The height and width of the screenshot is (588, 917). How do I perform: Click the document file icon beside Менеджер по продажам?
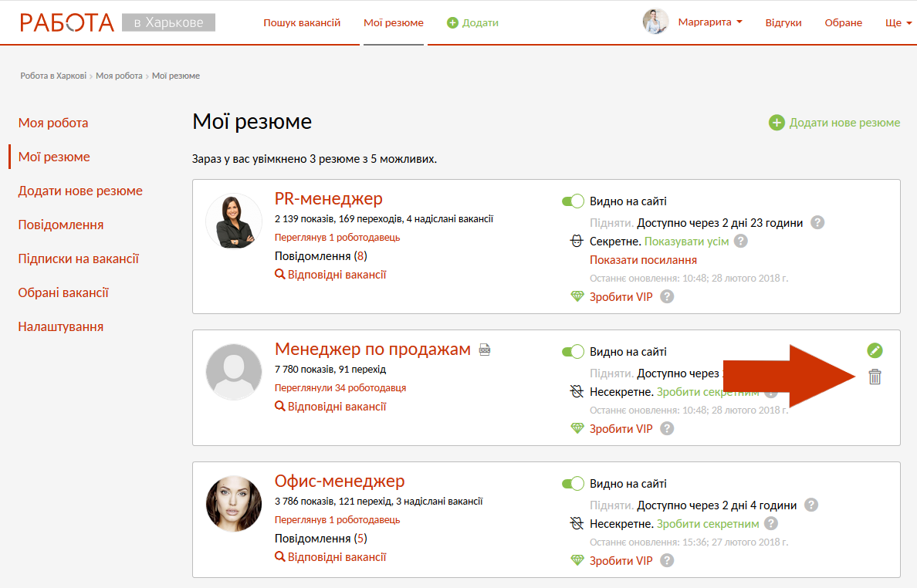point(485,350)
